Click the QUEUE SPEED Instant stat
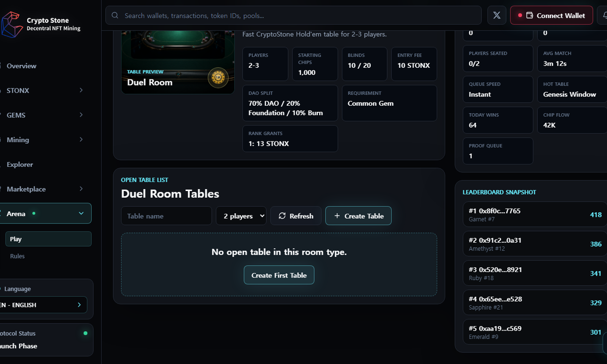The width and height of the screenshot is (607, 364). click(498, 89)
